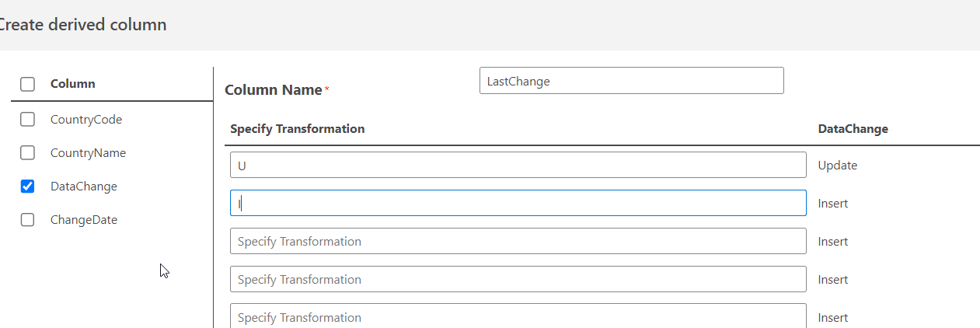The width and height of the screenshot is (980, 328).
Task: Click the second transformation field containing I
Action: pyautogui.click(x=518, y=203)
